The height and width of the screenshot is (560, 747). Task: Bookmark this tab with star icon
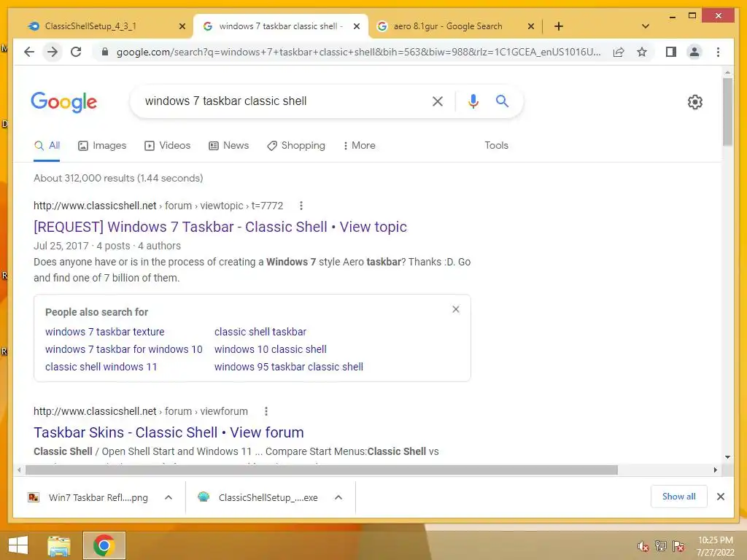click(642, 52)
